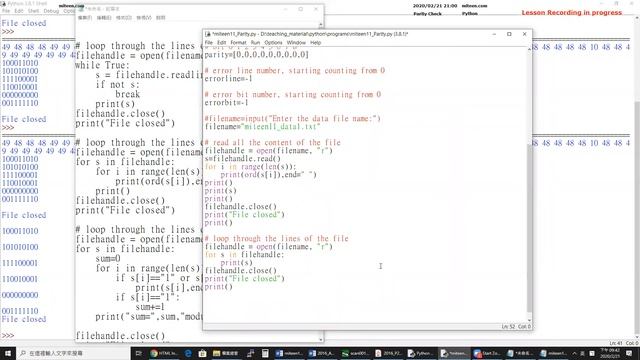Open the Options menu in the IDLE editor
This screenshot has width=640, height=360.
coord(273,42)
